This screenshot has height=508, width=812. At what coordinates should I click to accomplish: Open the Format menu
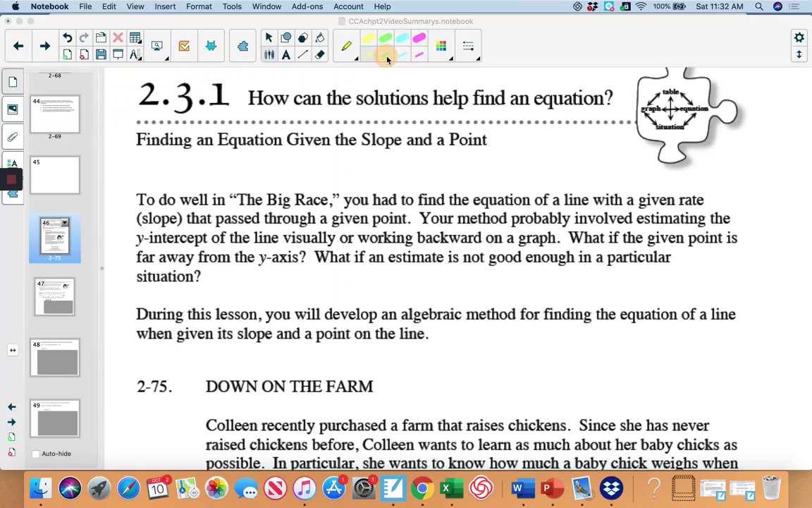[x=199, y=6]
